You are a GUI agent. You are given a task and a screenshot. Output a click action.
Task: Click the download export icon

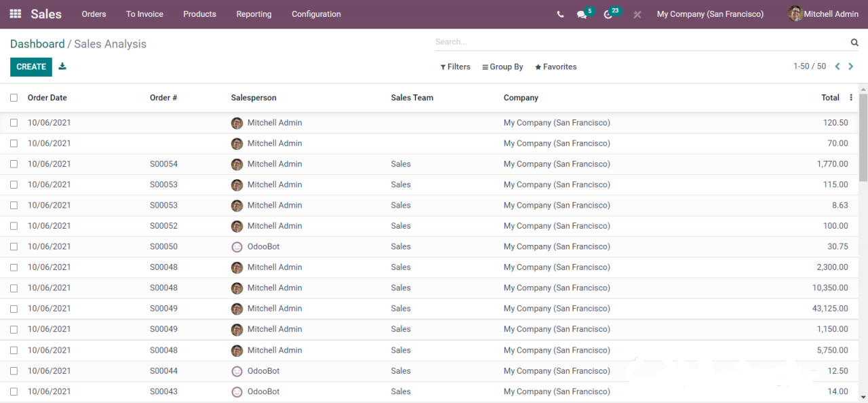point(62,66)
